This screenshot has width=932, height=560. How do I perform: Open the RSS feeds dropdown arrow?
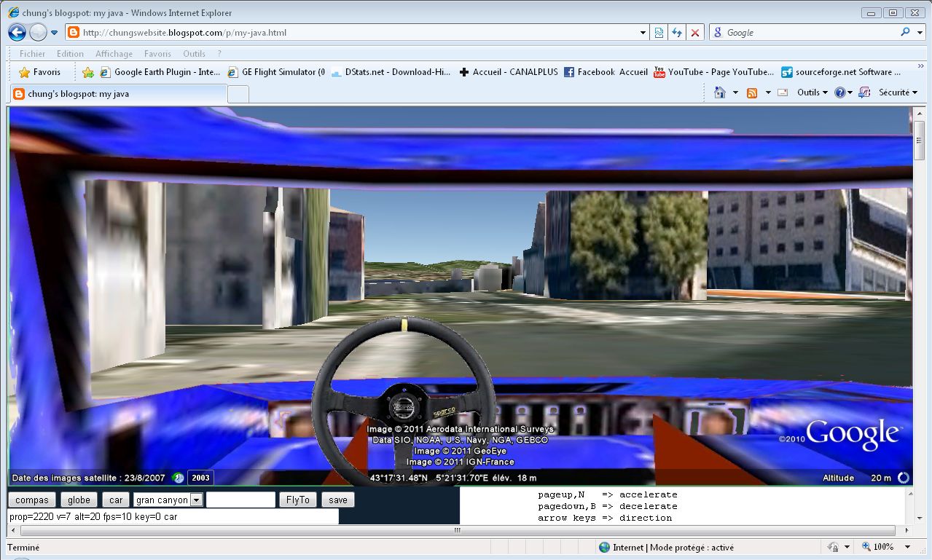768,92
